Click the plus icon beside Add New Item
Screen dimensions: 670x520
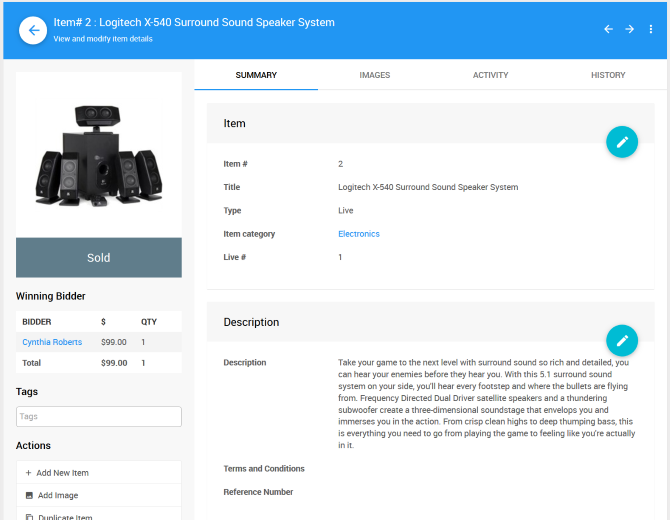click(29, 473)
